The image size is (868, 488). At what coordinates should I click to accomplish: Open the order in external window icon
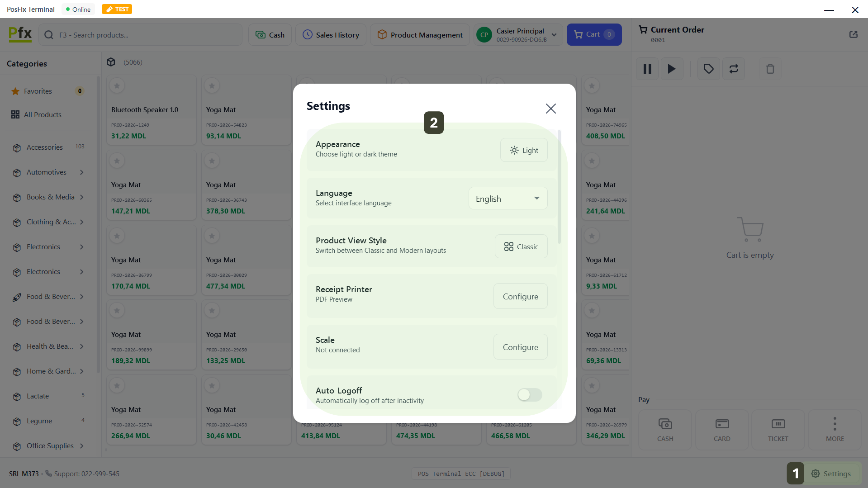853,34
